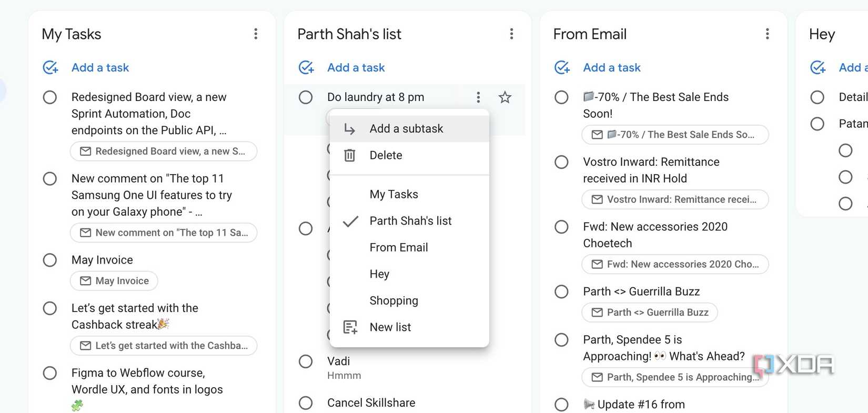Select From Email in the move menu
Image resolution: width=868 pixels, height=413 pixels.
(x=398, y=247)
